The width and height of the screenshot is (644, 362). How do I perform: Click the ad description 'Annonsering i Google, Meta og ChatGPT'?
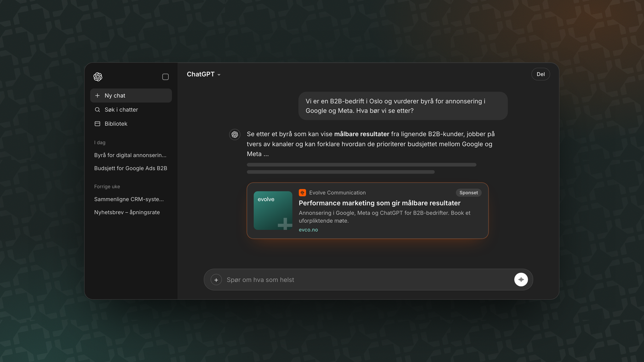point(385,217)
